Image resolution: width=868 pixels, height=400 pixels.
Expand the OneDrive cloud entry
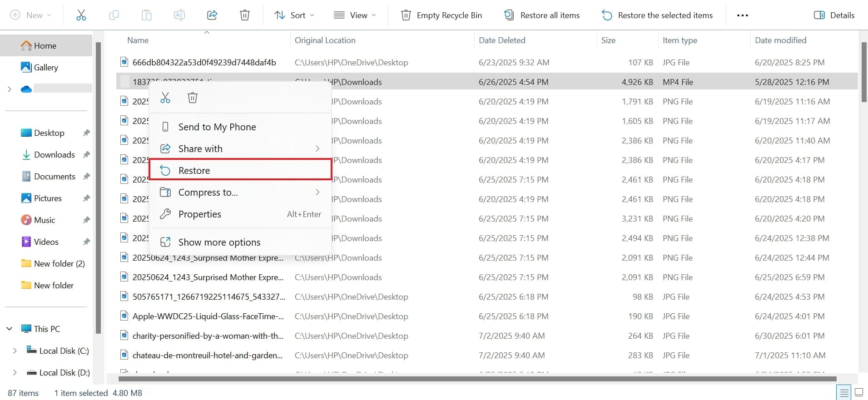(9, 89)
